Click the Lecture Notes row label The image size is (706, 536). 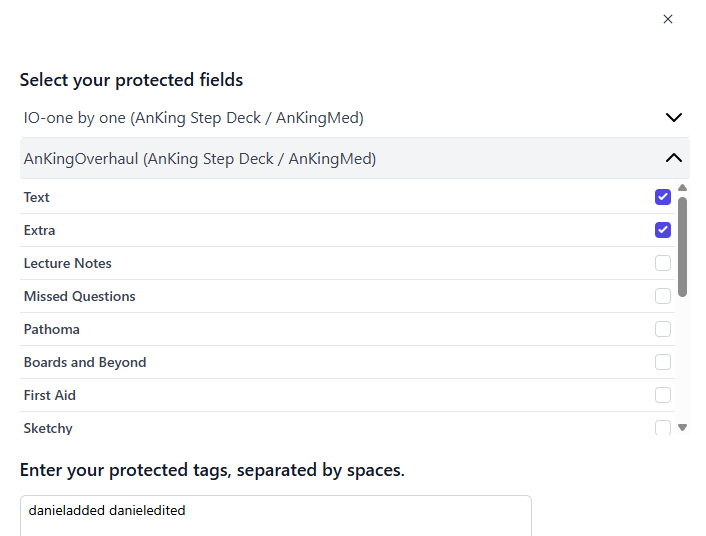coord(68,263)
